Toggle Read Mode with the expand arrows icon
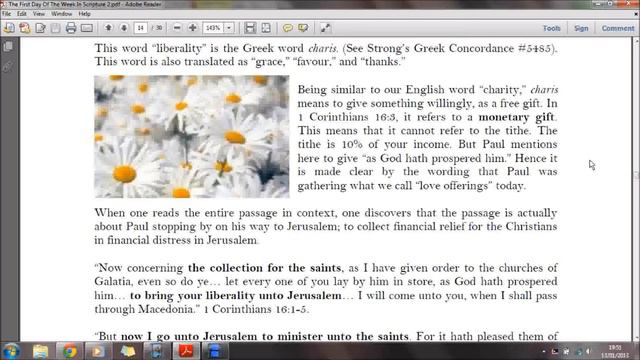Screen dimensions: 640x360 [x=325, y=28]
